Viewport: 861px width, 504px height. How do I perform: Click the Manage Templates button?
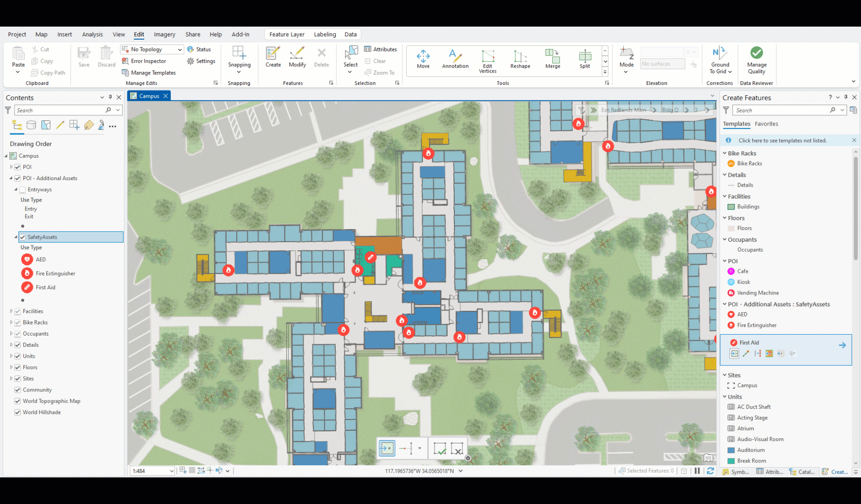(x=153, y=72)
